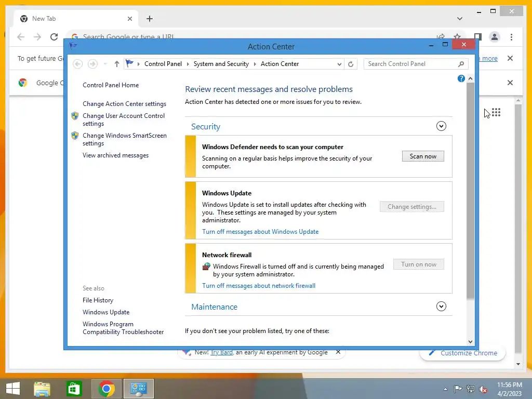This screenshot has width=532, height=399.
Task: Click the Action Center title bar flag icon
Action: pos(73,46)
